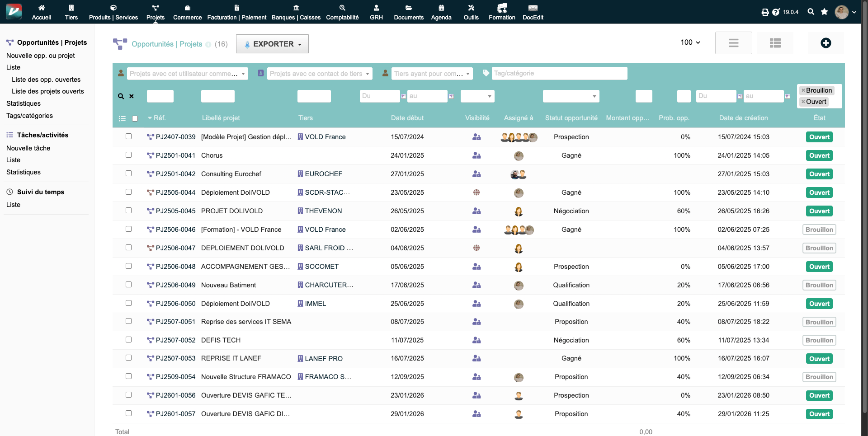The width and height of the screenshot is (868, 436).
Task: Expand the 100 rows-per-page selector
Action: point(690,42)
